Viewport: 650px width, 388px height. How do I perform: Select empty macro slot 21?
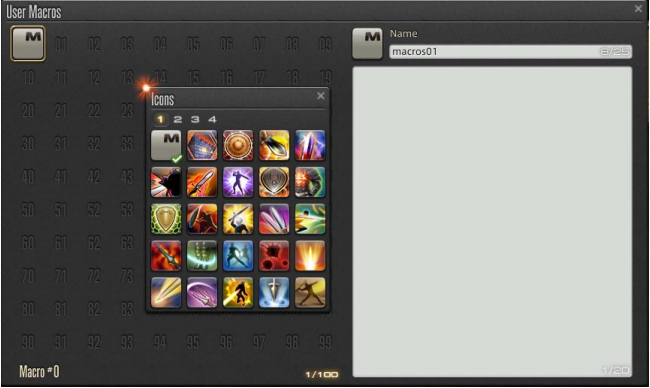(x=61, y=110)
